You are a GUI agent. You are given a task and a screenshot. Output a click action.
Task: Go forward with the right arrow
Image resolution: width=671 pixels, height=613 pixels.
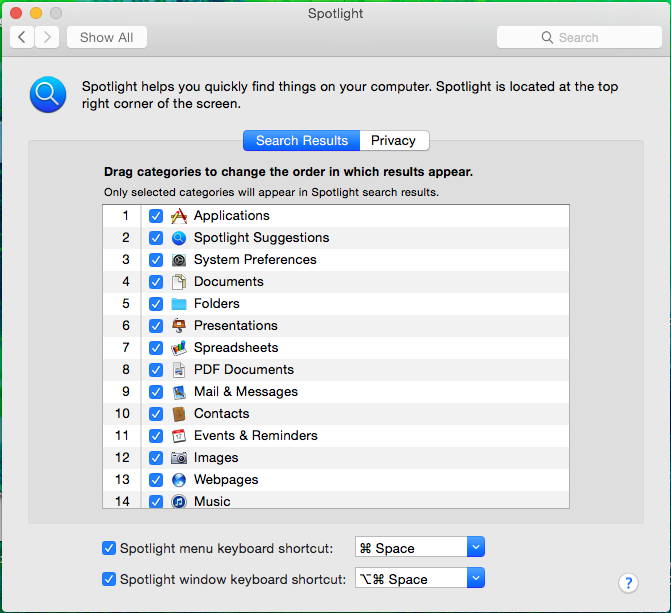tap(47, 37)
